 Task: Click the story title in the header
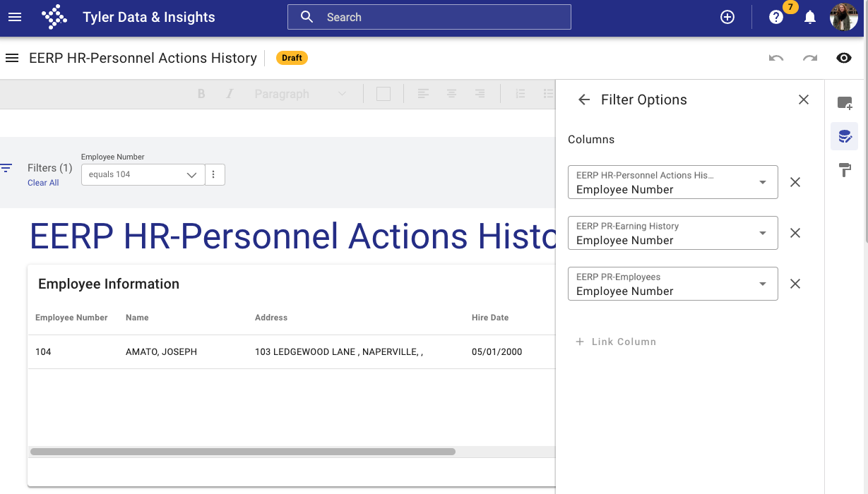[143, 58]
